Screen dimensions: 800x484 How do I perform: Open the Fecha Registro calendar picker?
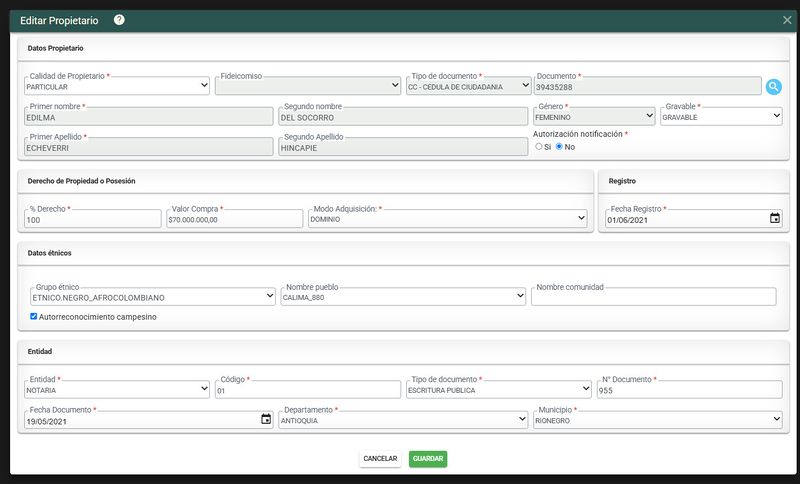pos(774,218)
